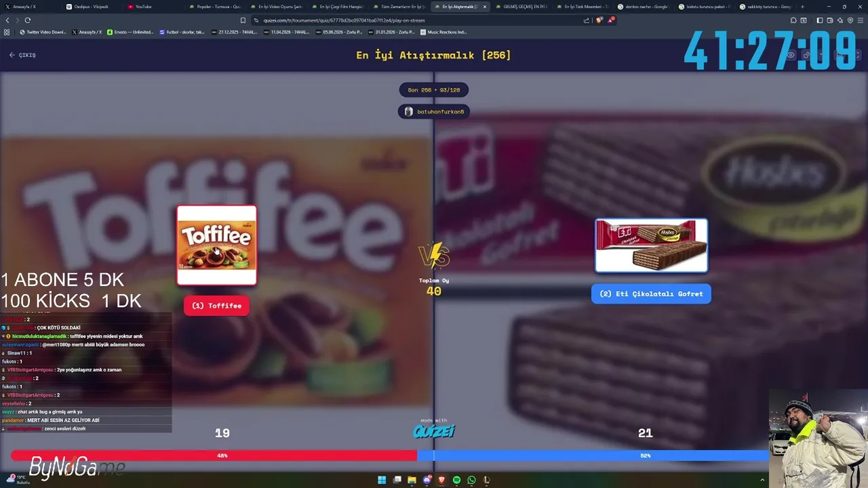This screenshot has height=488, width=868.
Task: Click the site settings icon left of URL
Action: 256,20
